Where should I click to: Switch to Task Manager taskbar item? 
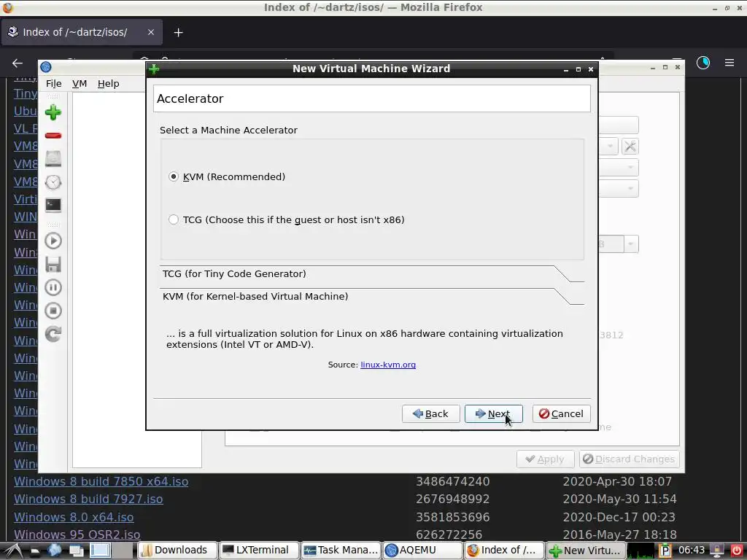[x=340, y=550]
